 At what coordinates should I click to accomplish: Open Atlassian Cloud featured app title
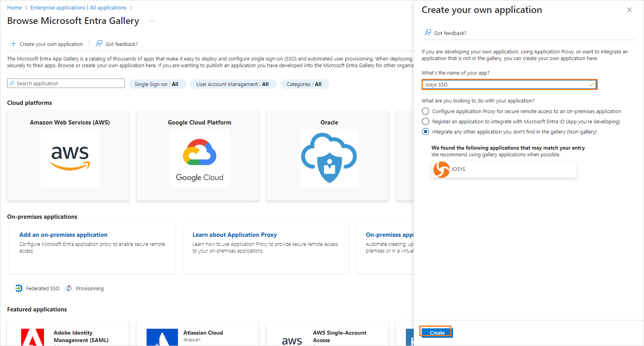tap(203, 333)
